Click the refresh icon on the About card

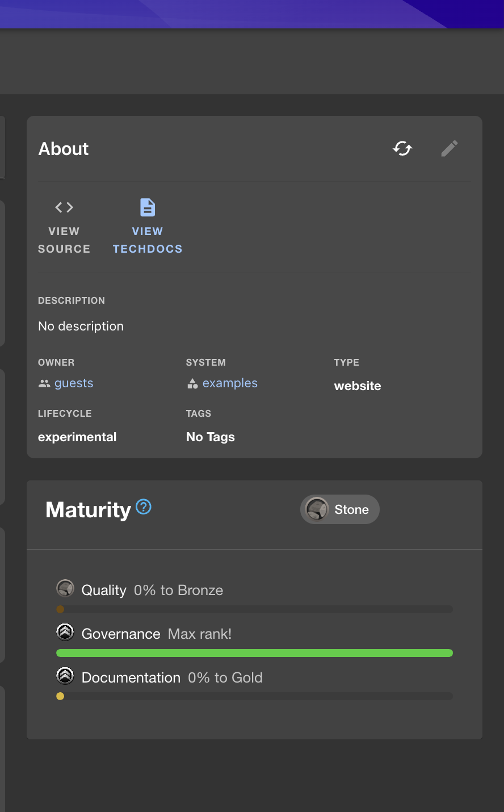(x=402, y=148)
